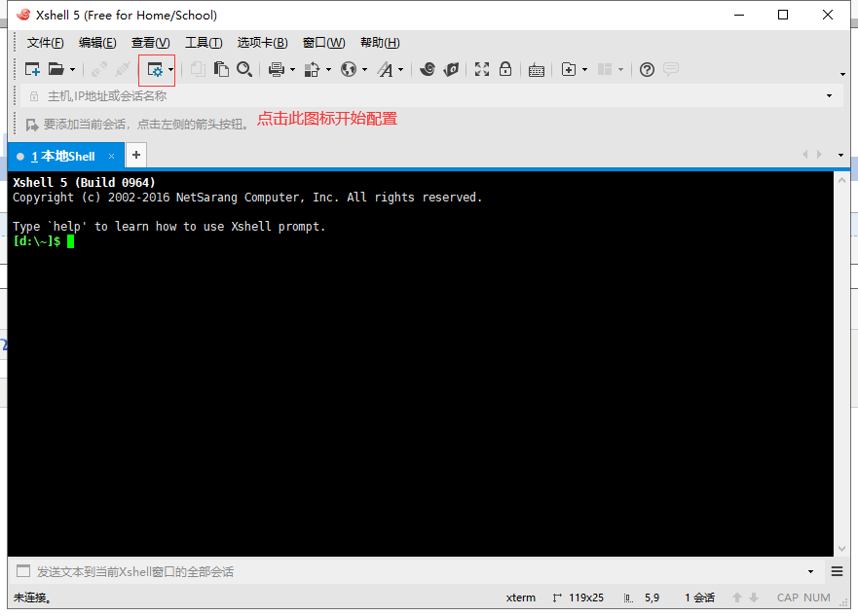Open the 文件(F) menu
Image resolution: width=858 pixels, height=616 pixels.
46,43
